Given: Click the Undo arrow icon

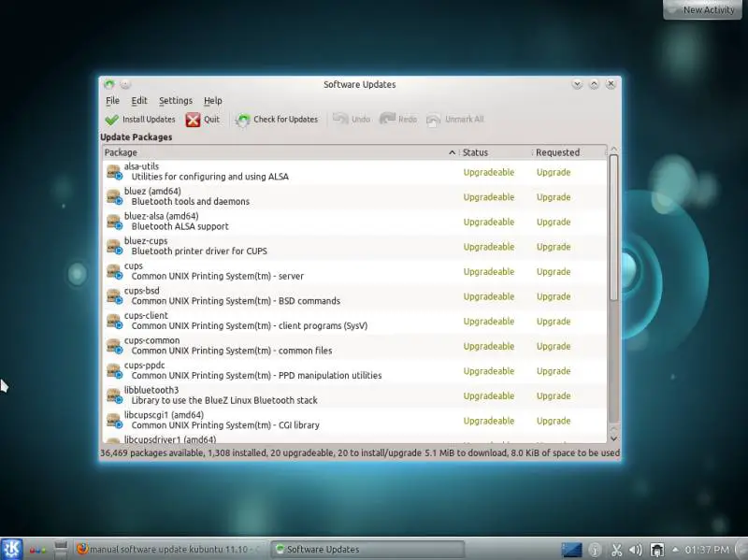Looking at the screenshot, I should [x=340, y=120].
